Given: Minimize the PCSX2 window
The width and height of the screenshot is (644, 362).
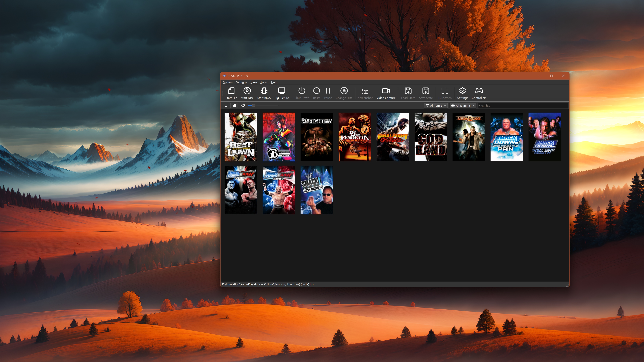Looking at the screenshot, I should 540,76.
